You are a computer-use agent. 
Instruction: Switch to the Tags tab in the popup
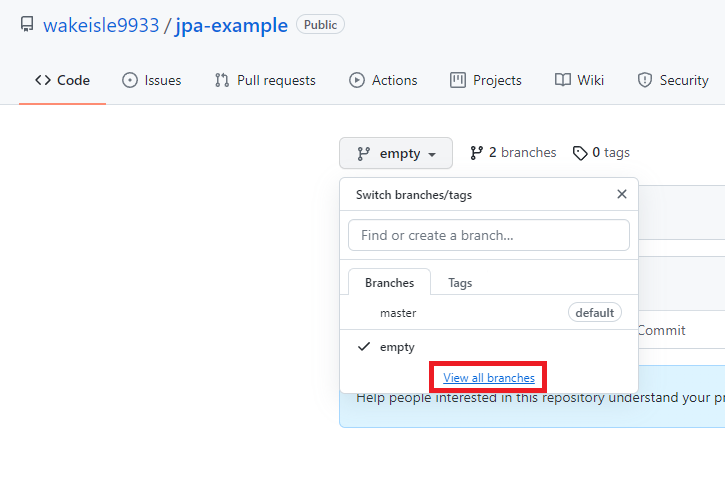tap(460, 282)
